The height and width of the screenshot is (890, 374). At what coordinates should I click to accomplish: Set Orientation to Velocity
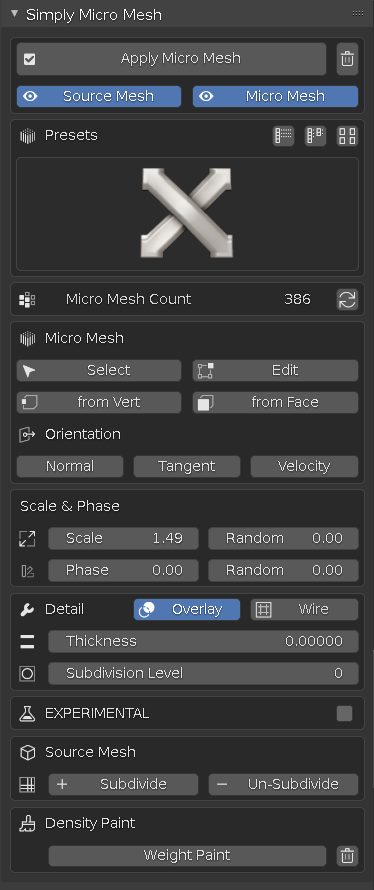point(304,467)
